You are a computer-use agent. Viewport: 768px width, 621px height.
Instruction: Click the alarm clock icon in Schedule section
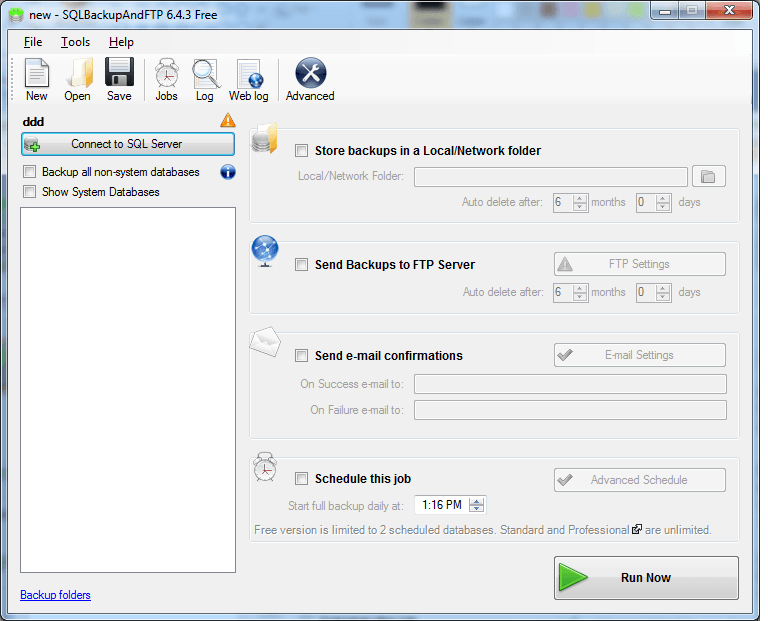265,467
